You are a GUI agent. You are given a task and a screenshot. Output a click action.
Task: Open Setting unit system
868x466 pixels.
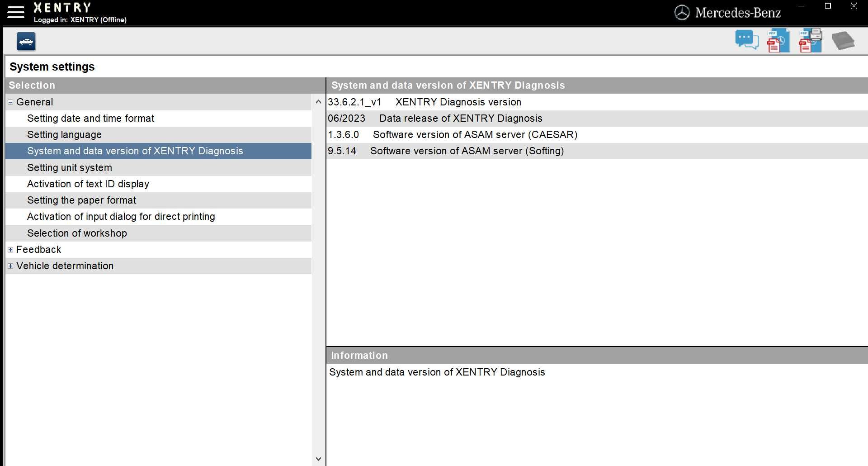pyautogui.click(x=158, y=168)
